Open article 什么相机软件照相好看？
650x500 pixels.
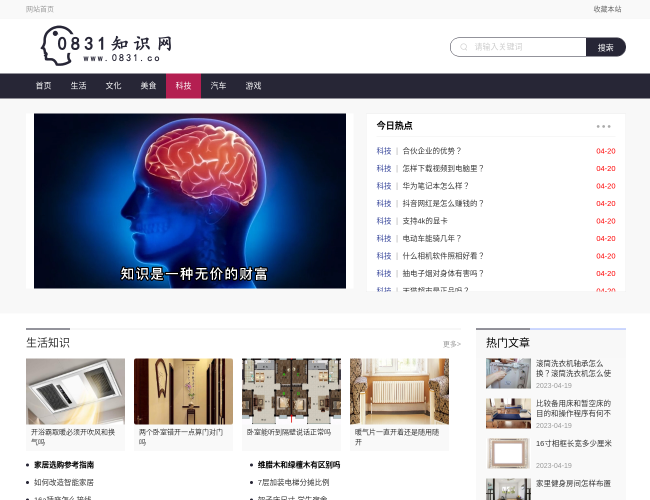(443, 256)
